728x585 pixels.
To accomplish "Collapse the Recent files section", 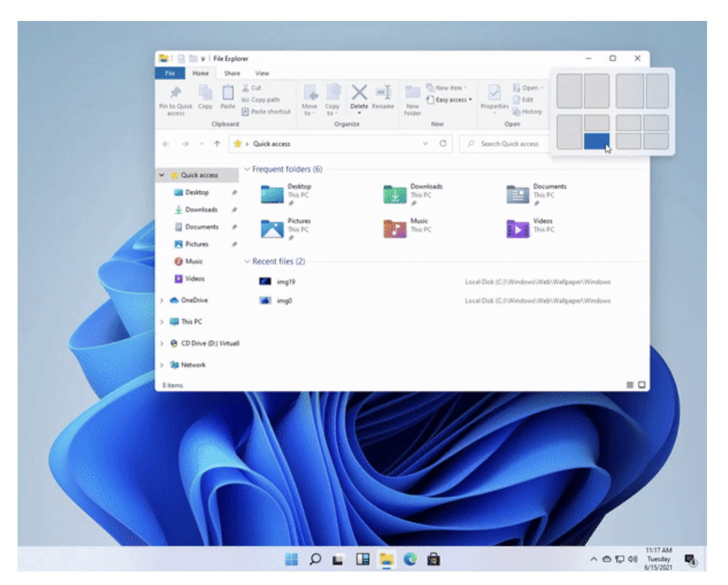I will pyautogui.click(x=247, y=262).
